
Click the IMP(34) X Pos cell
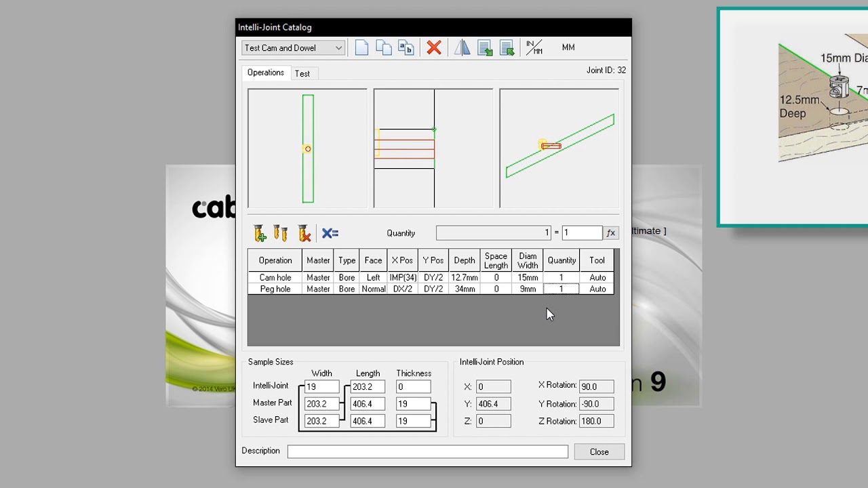pyautogui.click(x=402, y=277)
